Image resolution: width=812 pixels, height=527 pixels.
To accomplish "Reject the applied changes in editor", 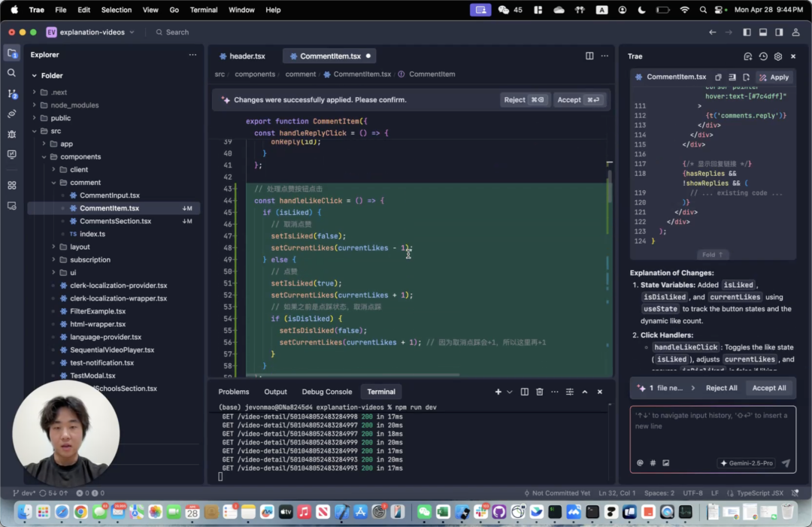I will click(x=524, y=100).
